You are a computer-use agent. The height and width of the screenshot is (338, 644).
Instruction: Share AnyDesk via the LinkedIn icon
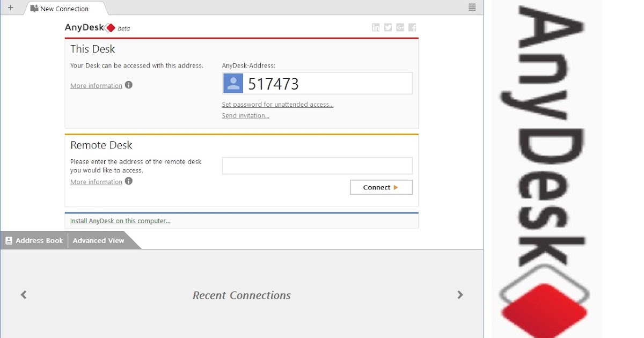point(376,27)
